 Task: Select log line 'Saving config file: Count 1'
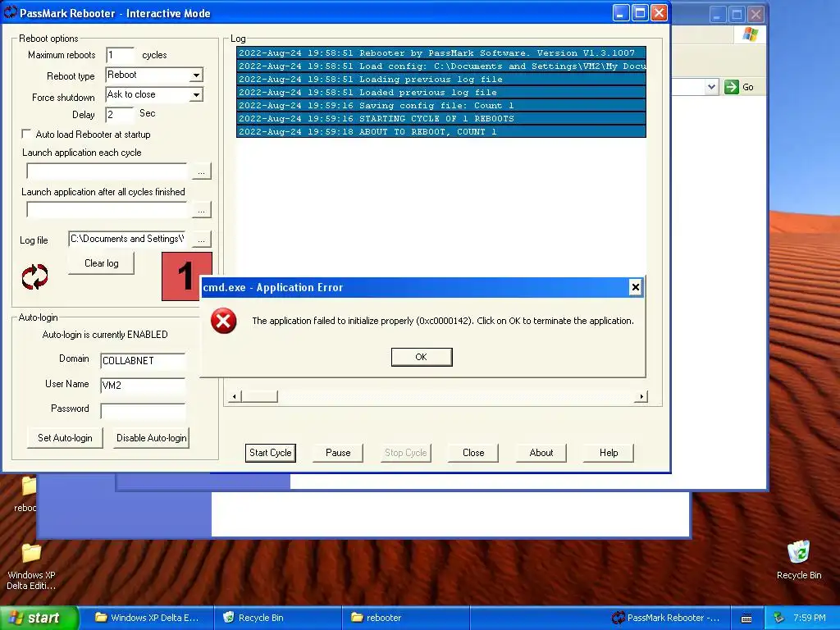tap(441, 106)
